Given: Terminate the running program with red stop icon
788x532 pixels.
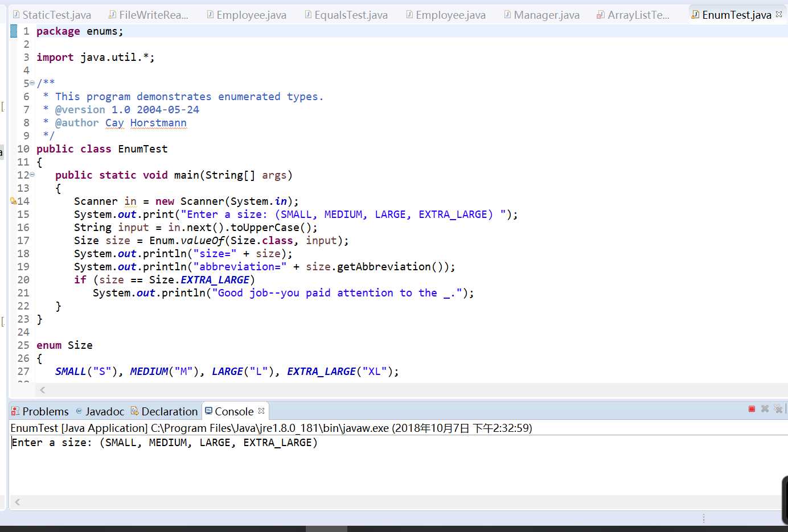Looking at the screenshot, I should pos(752,409).
